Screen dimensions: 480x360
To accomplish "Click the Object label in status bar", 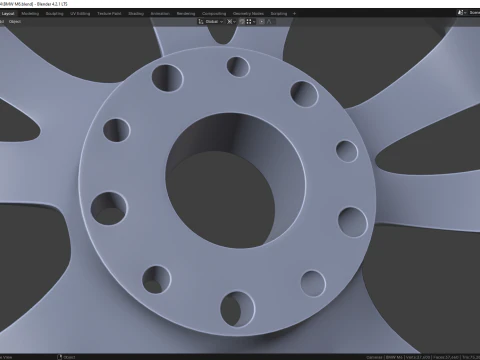I will pos(69,357).
